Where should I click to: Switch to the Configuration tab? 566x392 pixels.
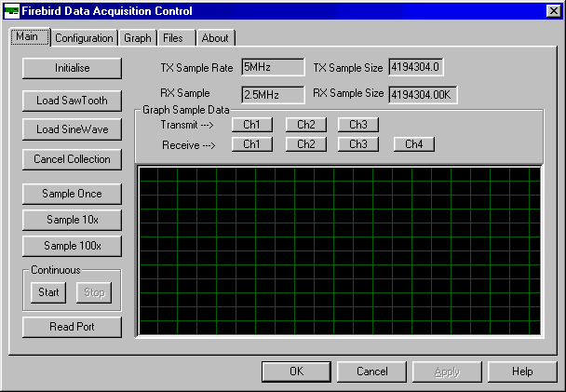click(84, 38)
